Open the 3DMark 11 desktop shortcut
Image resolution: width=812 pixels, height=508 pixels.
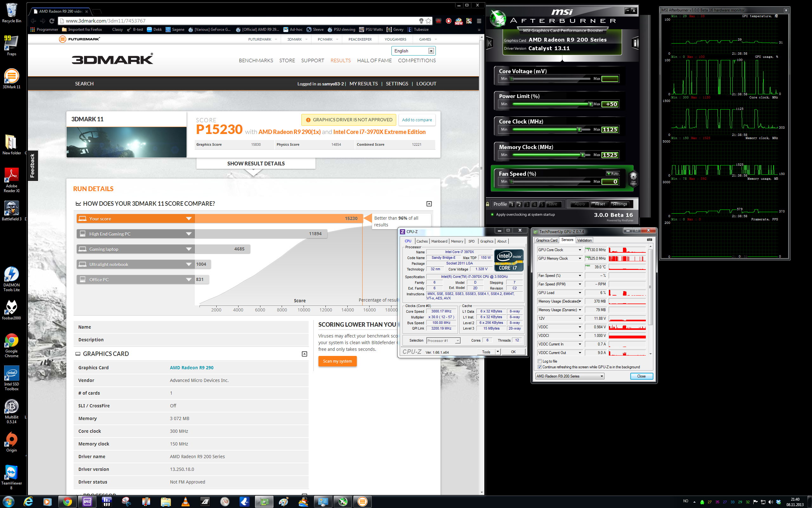11,79
